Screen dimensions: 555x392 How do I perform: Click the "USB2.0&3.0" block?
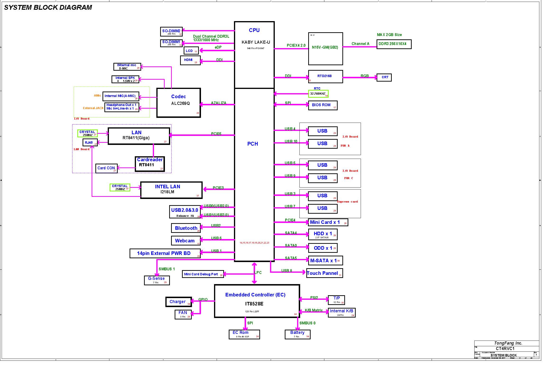pyautogui.click(x=185, y=212)
